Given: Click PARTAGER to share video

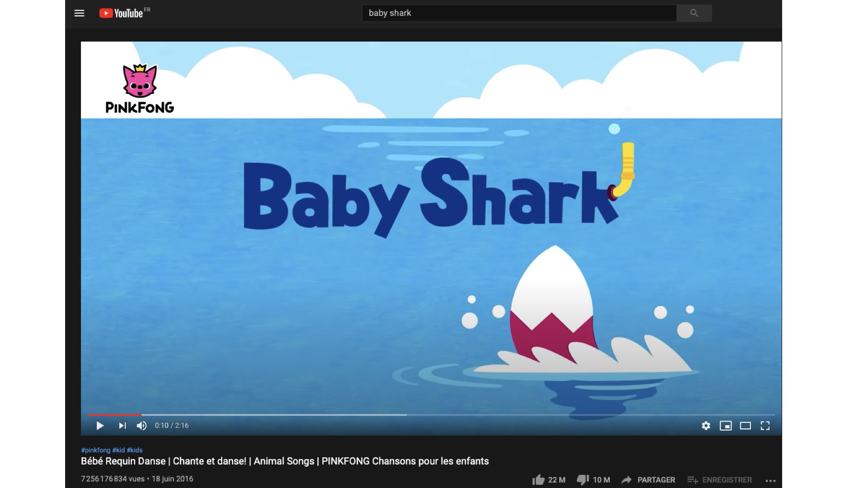Looking at the screenshot, I should [x=648, y=480].
